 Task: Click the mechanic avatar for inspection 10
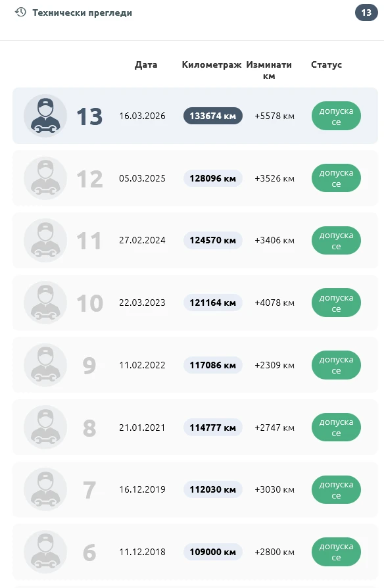click(x=45, y=303)
